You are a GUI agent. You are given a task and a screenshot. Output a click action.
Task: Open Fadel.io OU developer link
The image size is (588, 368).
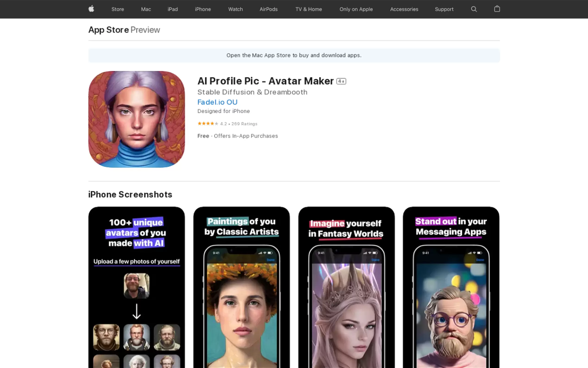[x=217, y=102]
